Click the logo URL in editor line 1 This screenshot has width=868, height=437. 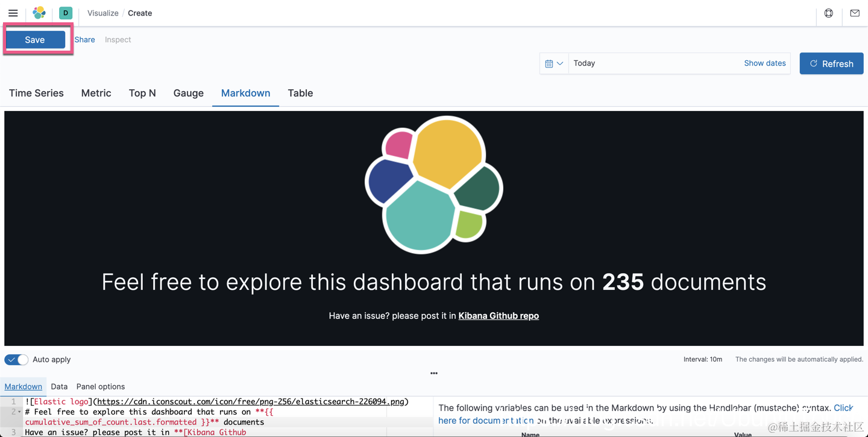pos(251,401)
